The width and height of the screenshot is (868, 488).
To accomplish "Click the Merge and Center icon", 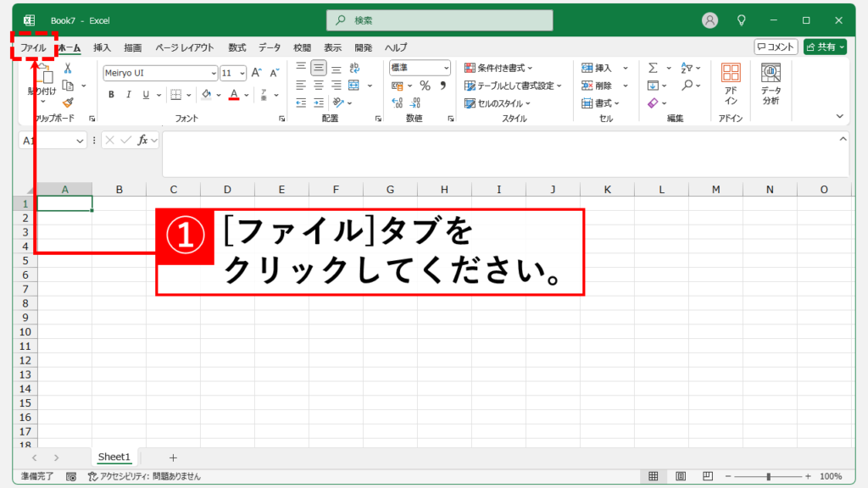I will [353, 86].
